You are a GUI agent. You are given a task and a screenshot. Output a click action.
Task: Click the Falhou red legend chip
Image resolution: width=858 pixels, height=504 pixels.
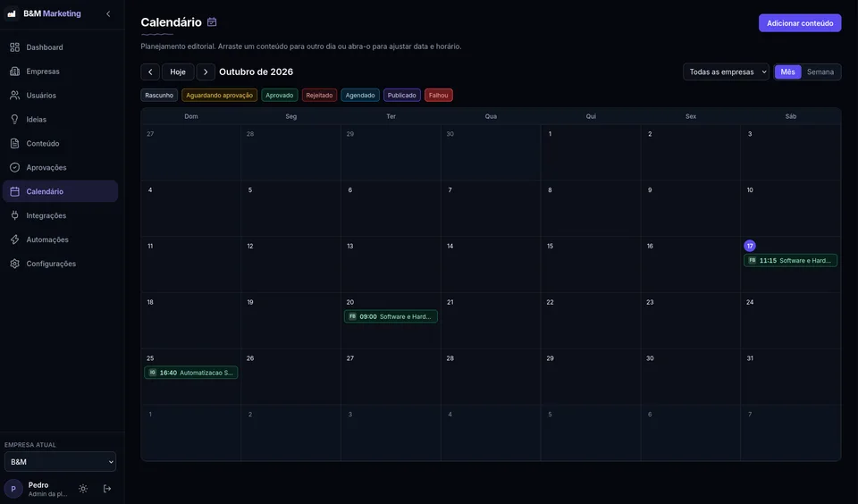tap(439, 96)
